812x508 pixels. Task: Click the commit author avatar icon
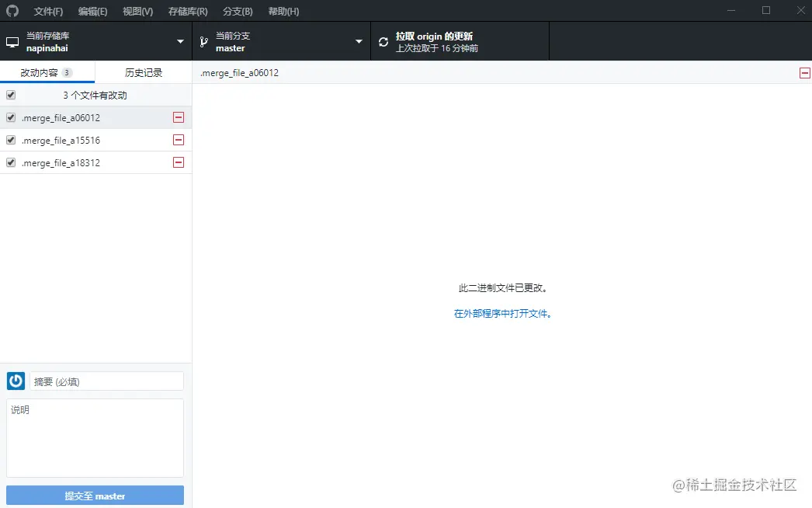click(16, 381)
